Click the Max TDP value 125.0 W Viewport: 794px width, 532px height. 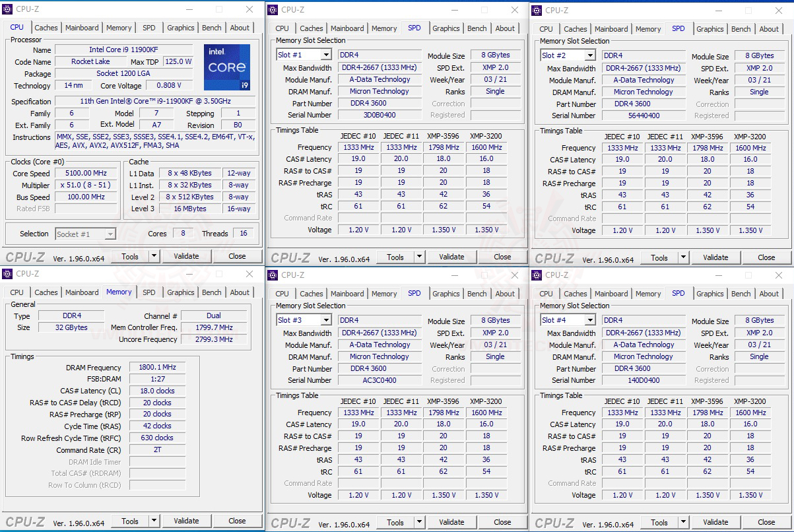(x=178, y=61)
